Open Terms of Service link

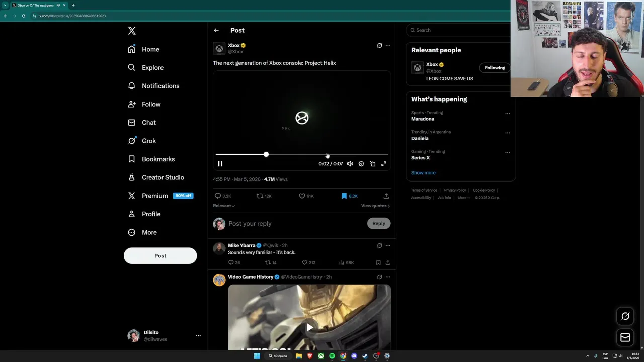[424, 190]
